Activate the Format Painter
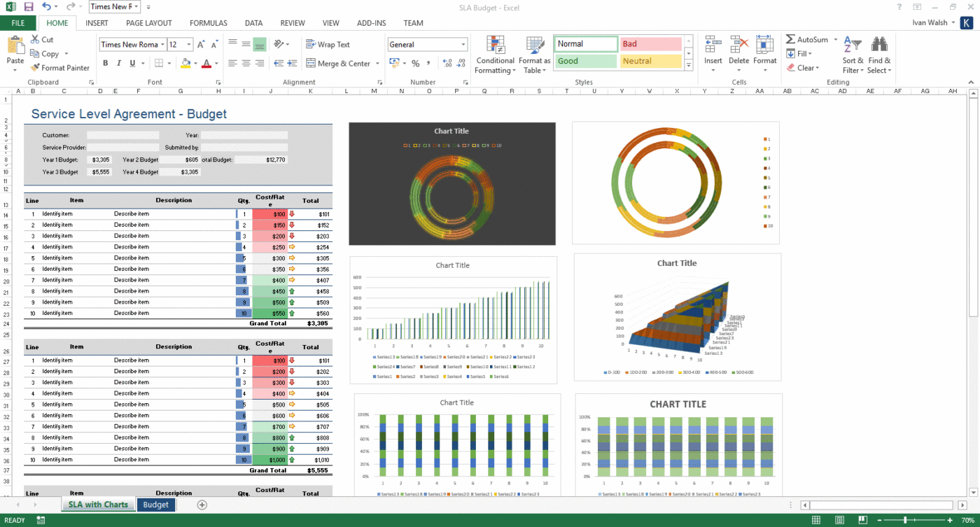This screenshot has width=980, height=527. point(60,68)
